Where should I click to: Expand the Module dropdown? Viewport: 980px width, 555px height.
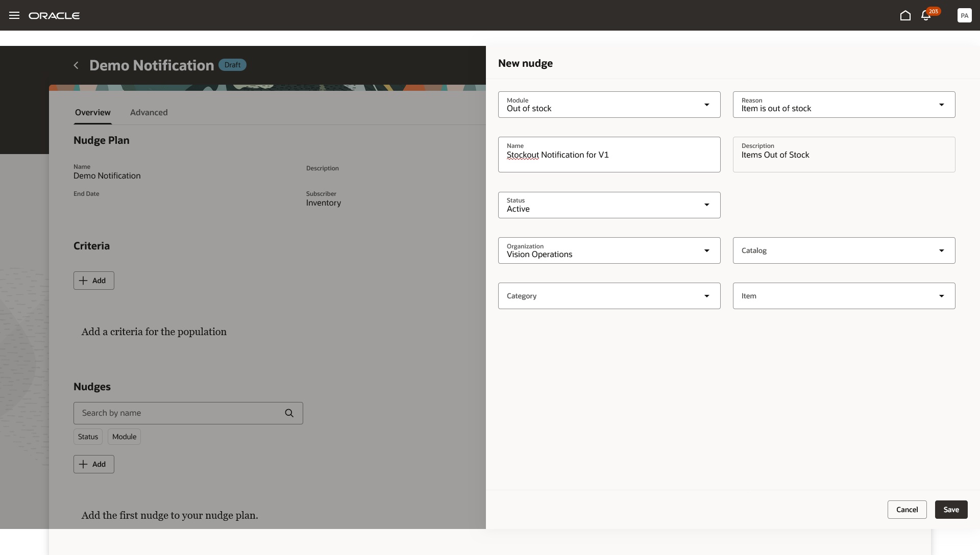click(x=706, y=105)
